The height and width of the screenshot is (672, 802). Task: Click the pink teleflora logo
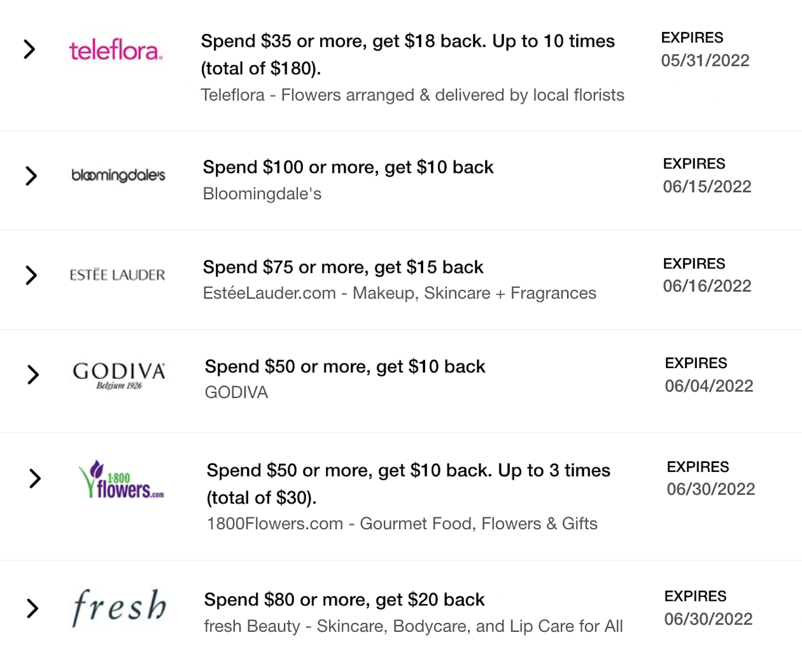pyautogui.click(x=116, y=50)
